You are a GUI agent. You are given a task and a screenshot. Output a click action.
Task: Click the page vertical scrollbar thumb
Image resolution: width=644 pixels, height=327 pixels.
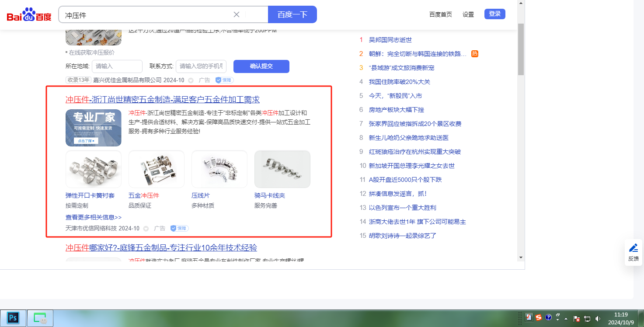pyautogui.click(x=521, y=49)
